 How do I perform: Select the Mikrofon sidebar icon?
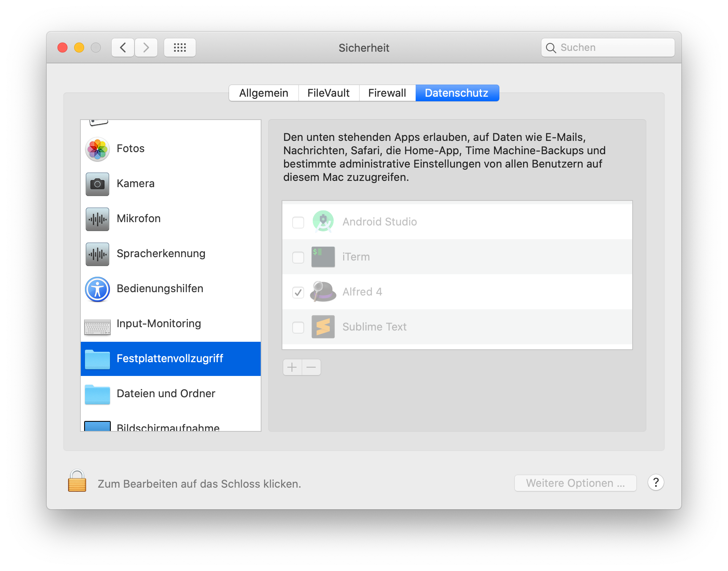[x=97, y=219]
